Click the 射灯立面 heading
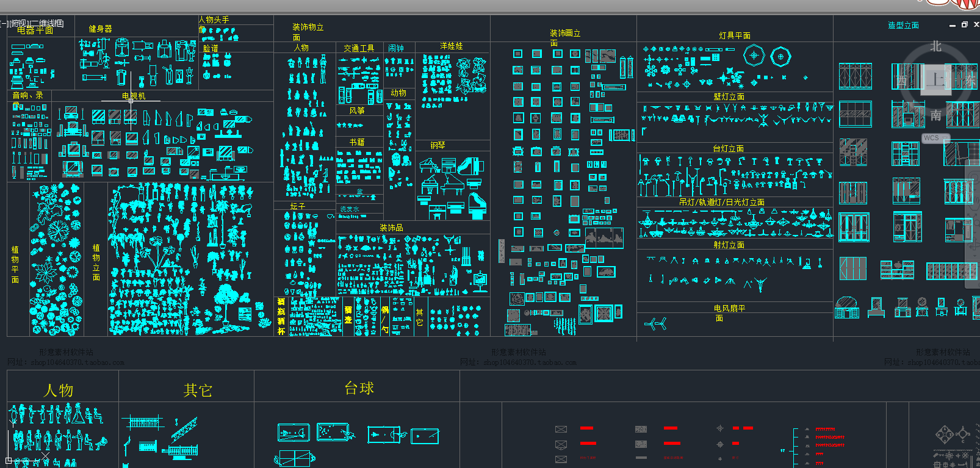This screenshot has width=980, height=468. [729, 245]
